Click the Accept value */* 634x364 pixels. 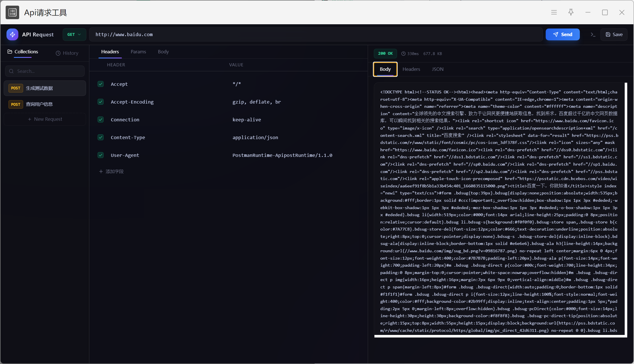(x=237, y=84)
